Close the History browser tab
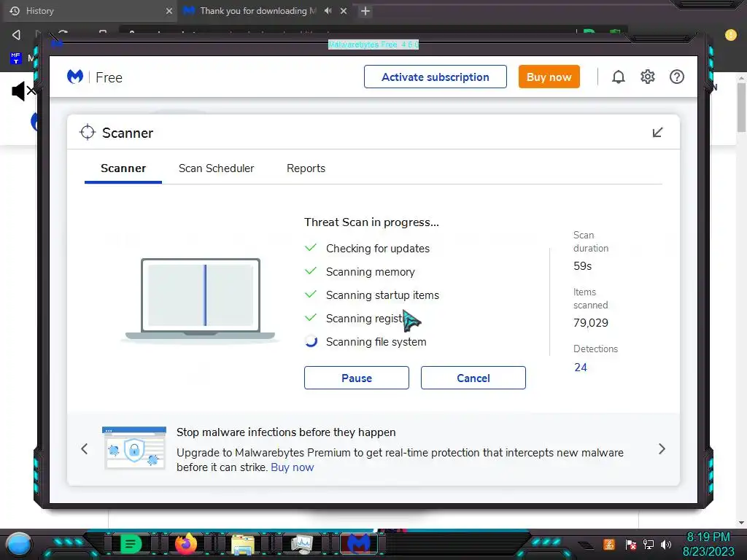 tap(169, 10)
